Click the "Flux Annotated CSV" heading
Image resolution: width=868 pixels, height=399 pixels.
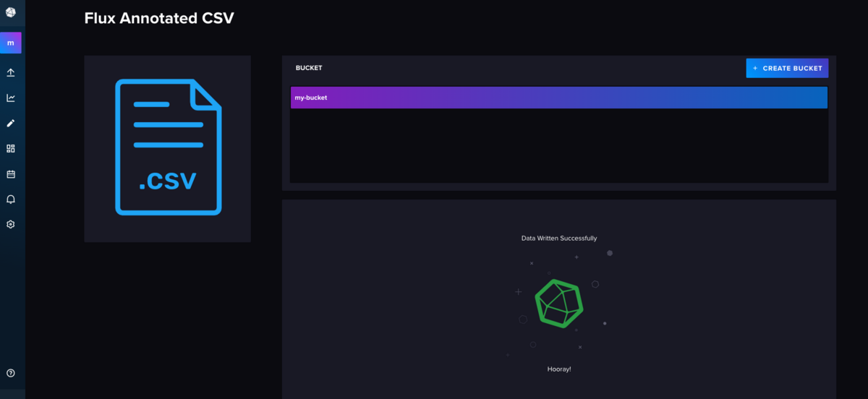click(159, 19)
